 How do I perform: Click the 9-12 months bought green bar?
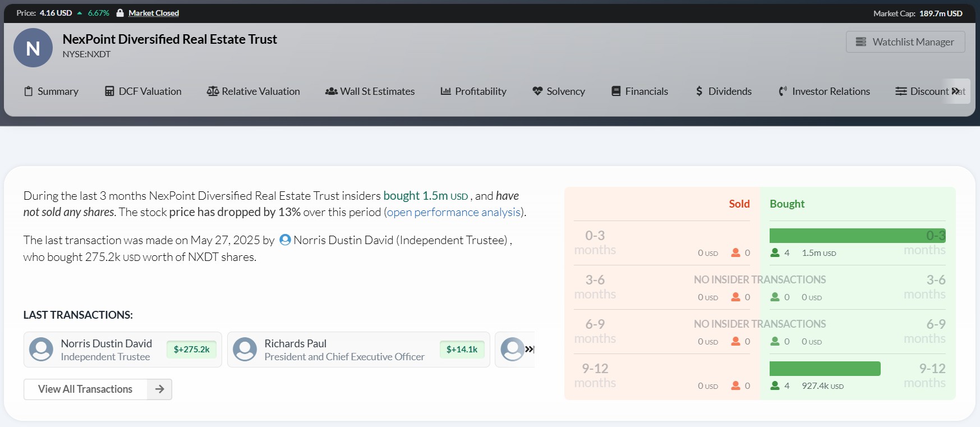pos(825,369)
